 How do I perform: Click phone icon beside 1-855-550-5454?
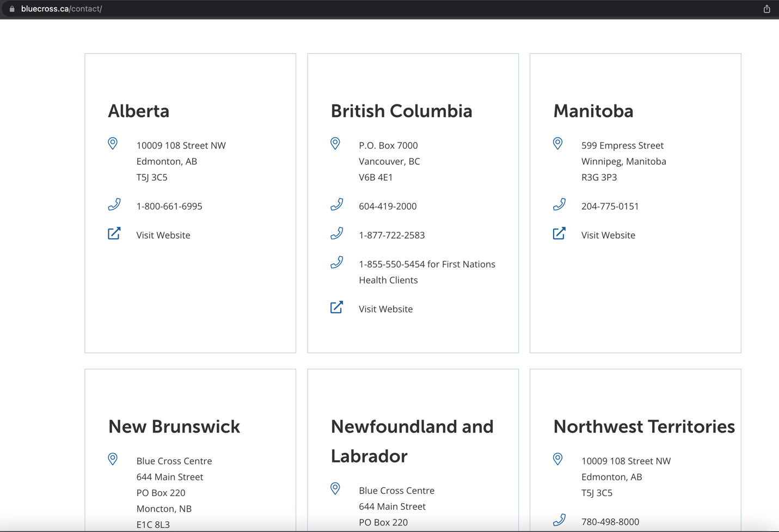pos(337,262)
